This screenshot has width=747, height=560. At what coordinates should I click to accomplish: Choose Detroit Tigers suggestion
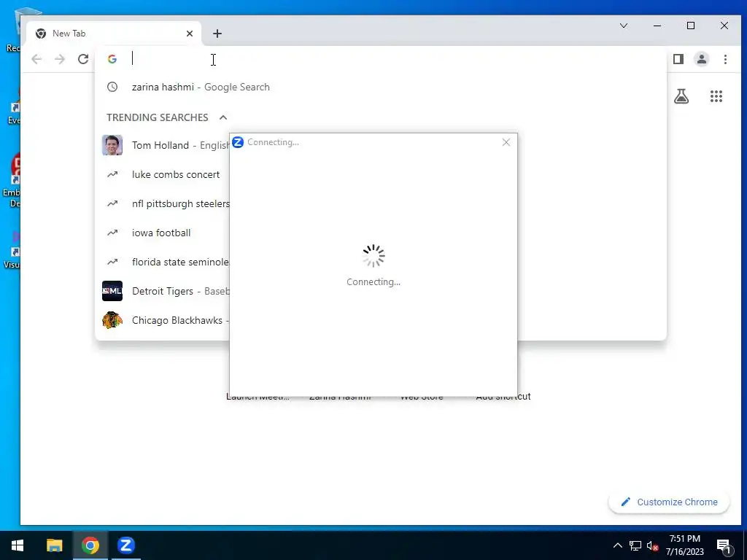click(163, 291)
